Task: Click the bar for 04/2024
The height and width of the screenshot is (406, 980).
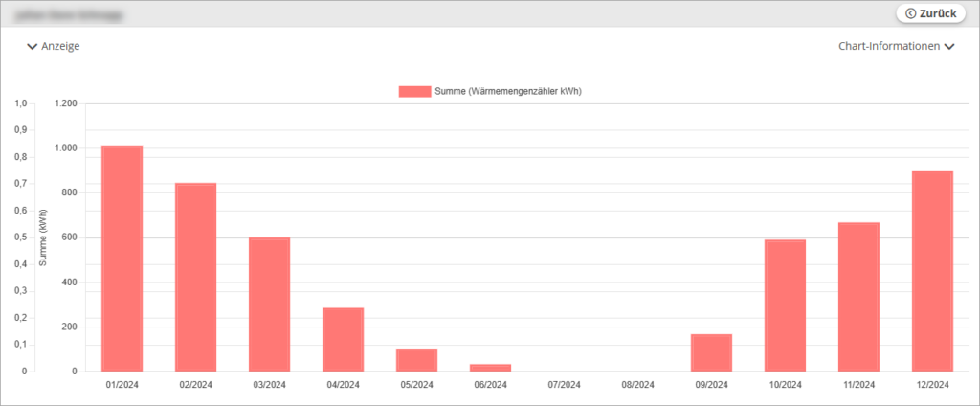Action: [x=343, y=339]
